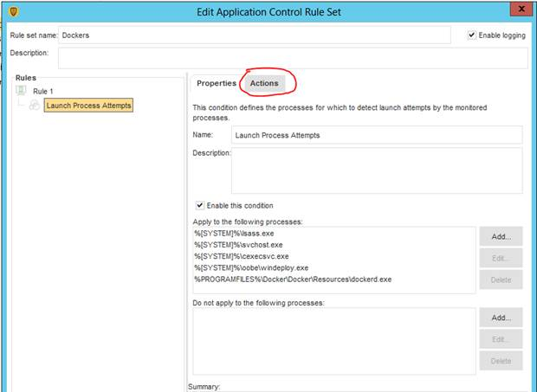Click Edit for apply-to processes

click(501, 258)
